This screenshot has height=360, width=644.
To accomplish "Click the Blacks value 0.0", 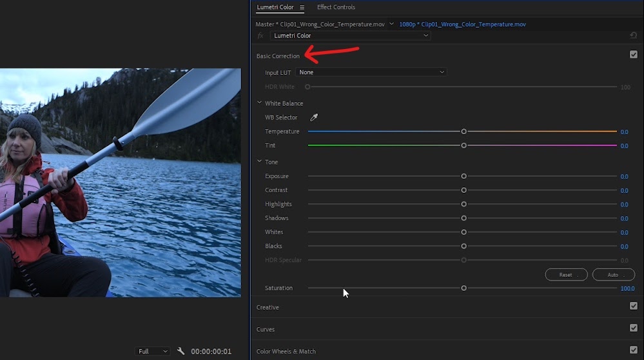I will [x=624, y=246].
